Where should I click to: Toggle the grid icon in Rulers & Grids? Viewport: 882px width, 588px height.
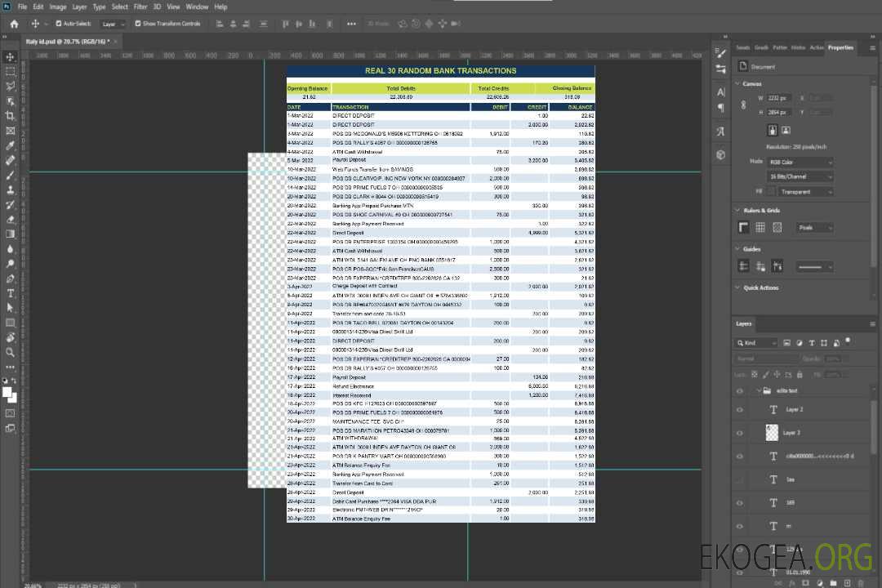coord(760,227)
